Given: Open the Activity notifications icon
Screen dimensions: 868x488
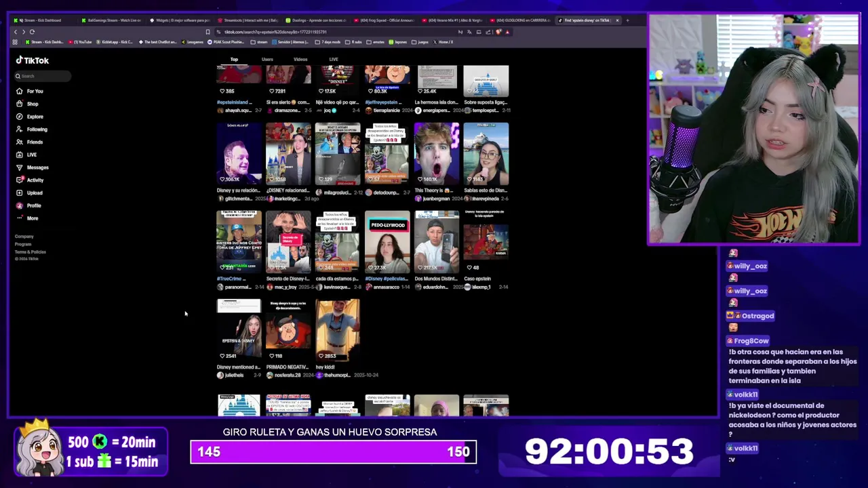Looking at the screenshot, I should pos(18,180).
